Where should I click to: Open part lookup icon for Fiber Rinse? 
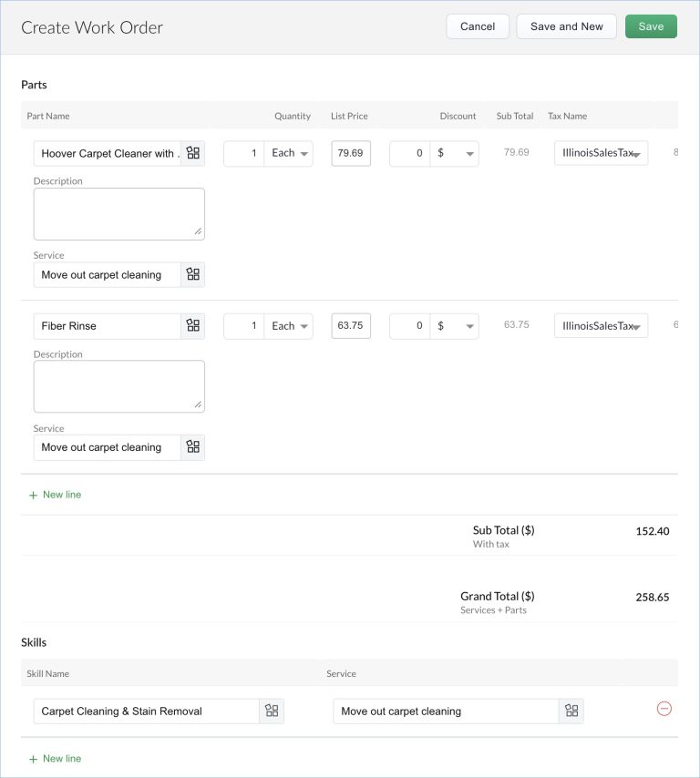(x=192, y=325)
